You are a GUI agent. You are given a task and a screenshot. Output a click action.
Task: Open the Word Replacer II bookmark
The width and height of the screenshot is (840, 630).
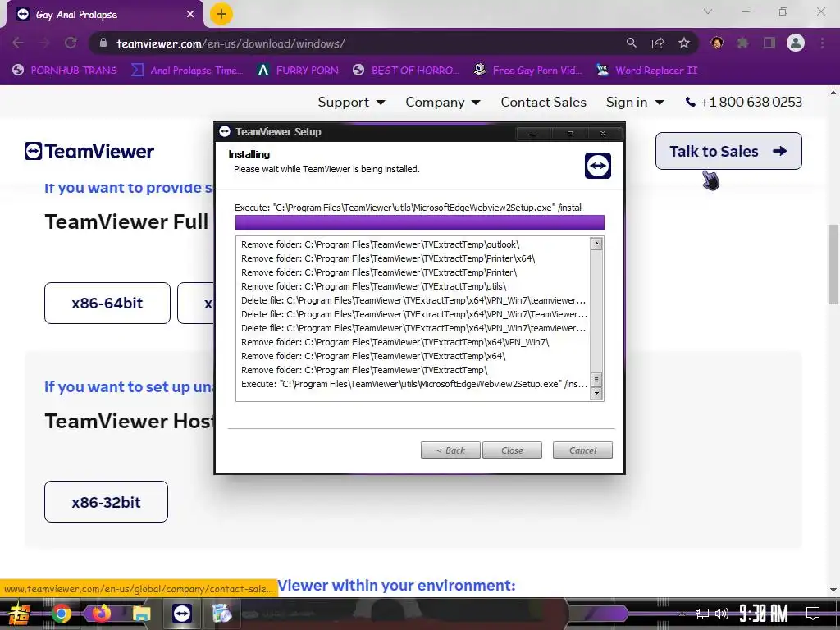point(647,71)
